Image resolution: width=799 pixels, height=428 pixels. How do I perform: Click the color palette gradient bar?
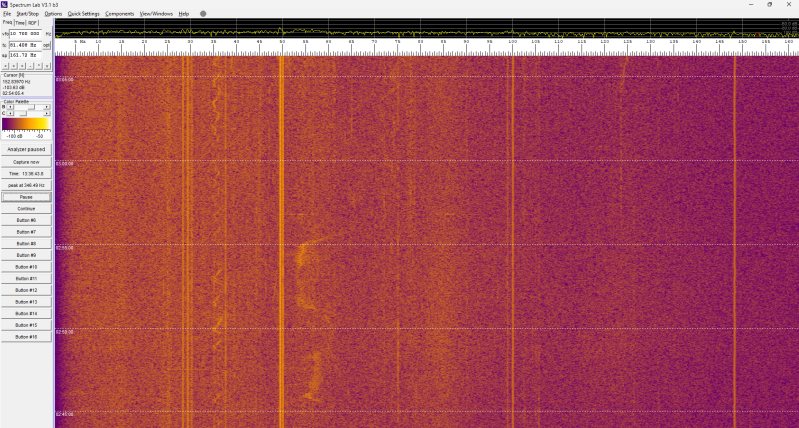click(26, 124)
